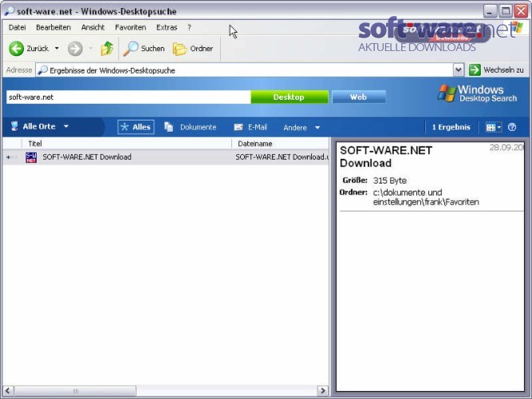This screenshot has width=532, height=399.
Task: Click the grey forward arrow button
Action: [75, 49]
